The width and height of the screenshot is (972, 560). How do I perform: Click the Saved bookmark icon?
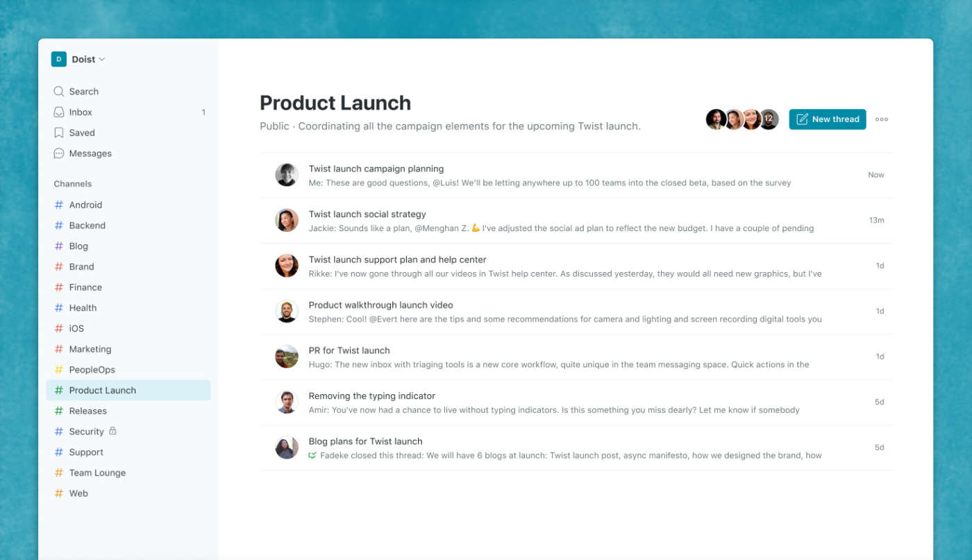(59, 133)
